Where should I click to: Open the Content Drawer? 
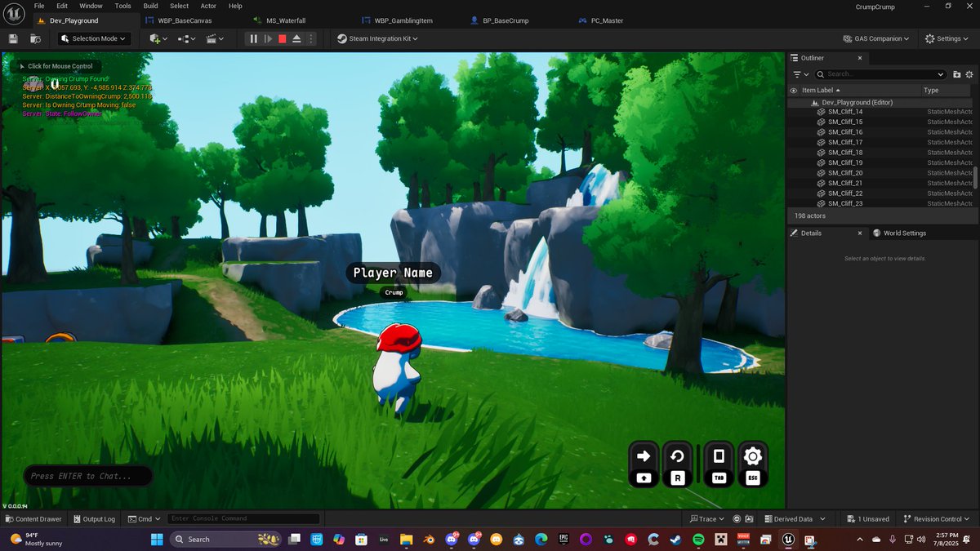pyautogui.click(x=33, y=518)
